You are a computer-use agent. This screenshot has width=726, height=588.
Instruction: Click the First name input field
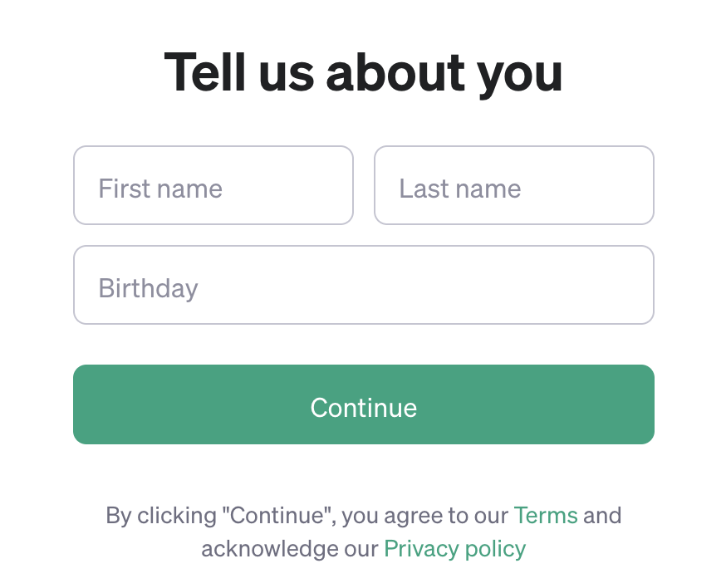pyautogui.click(x=213, y=185)
